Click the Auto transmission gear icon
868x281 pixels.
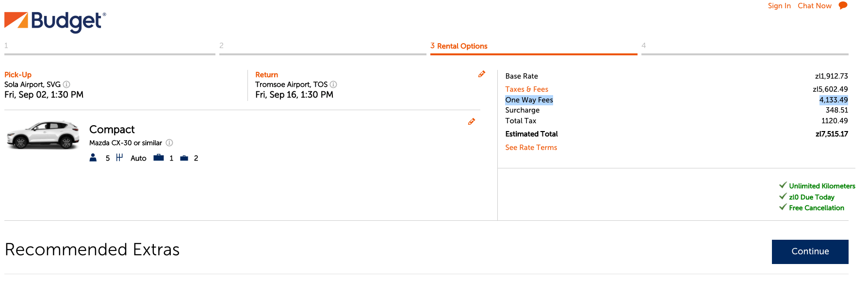[x=119, y=158]
